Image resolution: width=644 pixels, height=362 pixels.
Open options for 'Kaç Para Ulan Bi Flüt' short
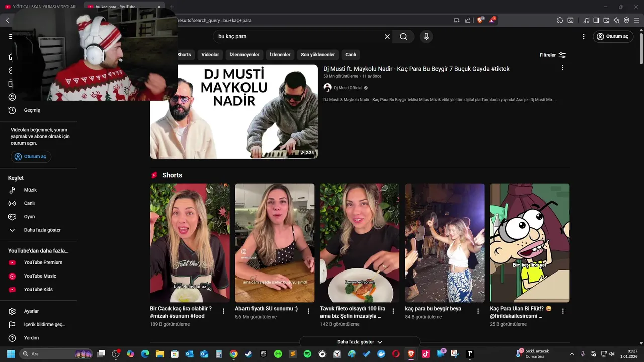(563, 311)
